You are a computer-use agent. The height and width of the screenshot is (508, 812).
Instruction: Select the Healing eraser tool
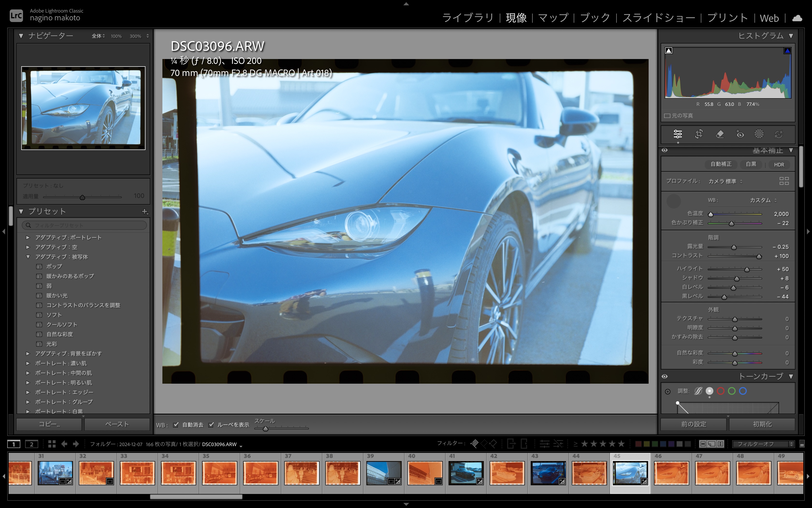point(719,134)
